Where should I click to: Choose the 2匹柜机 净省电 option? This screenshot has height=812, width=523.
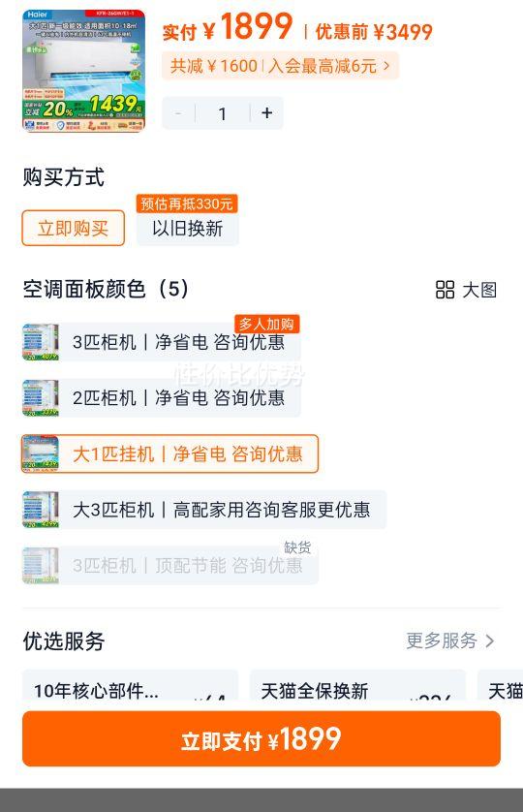click(161, 397)
